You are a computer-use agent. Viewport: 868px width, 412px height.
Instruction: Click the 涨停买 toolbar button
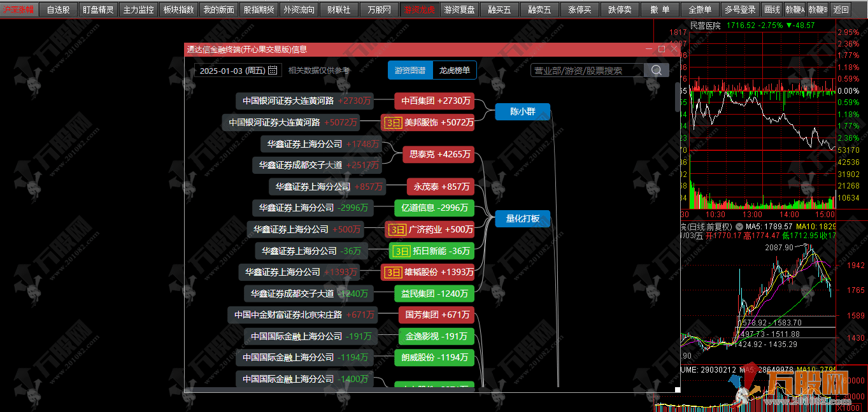pyautogui.click(x=580, y=10)
